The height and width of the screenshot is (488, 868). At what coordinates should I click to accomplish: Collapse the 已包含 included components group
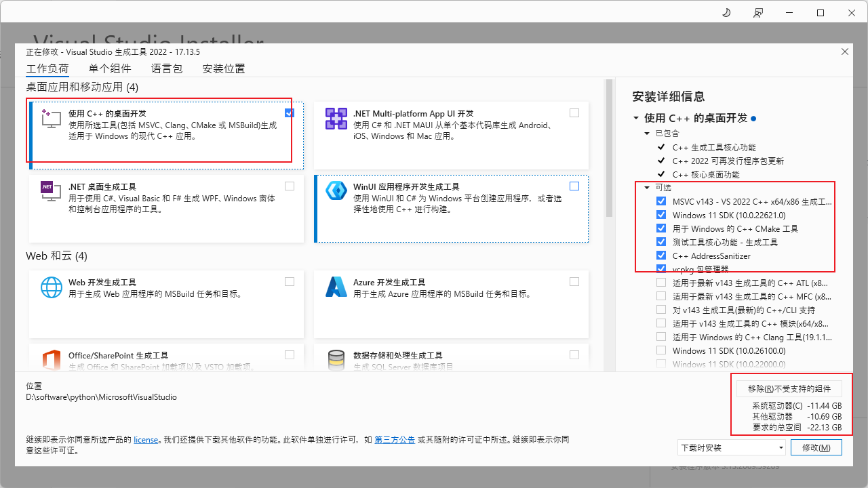pyautogui.click(x=648, y=134)
